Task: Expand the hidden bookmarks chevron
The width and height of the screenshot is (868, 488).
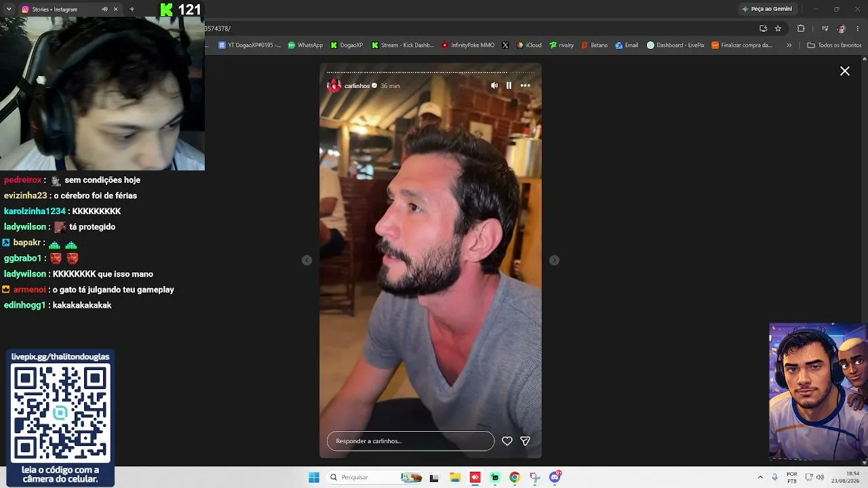Action: [789, 45]
